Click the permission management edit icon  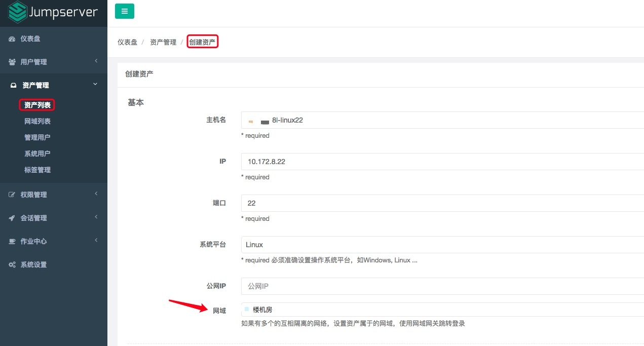coord(12,195)
